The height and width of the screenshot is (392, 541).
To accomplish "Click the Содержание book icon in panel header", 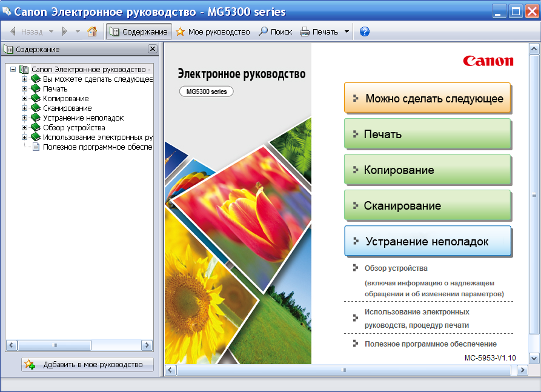I will (x=8, y=49).
